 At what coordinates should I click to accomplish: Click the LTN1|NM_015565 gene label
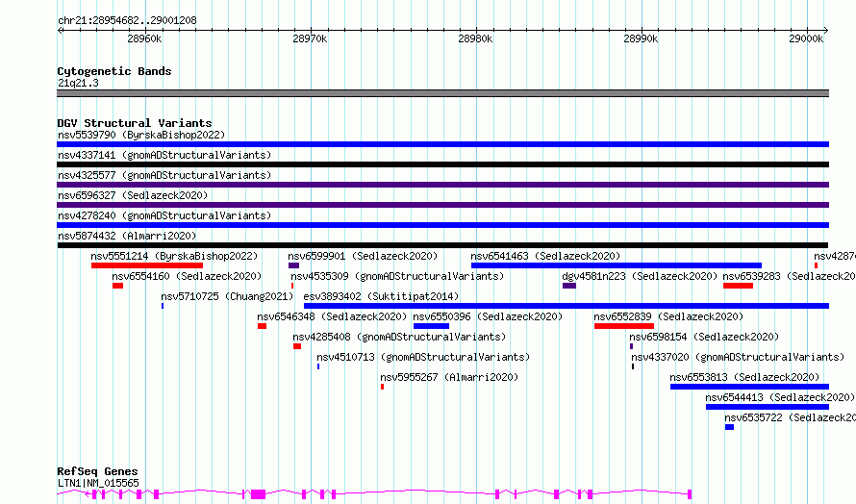click(x=98, y=483)
